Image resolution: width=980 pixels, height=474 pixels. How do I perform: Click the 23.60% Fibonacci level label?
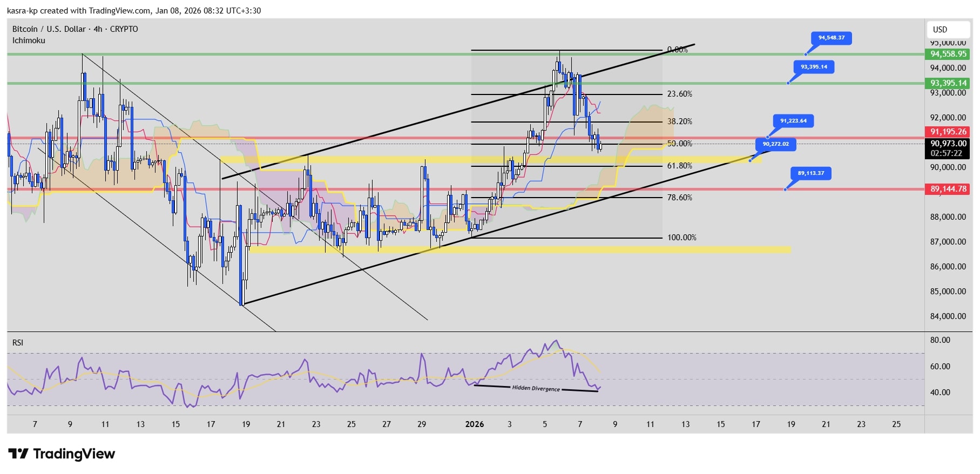679,94
